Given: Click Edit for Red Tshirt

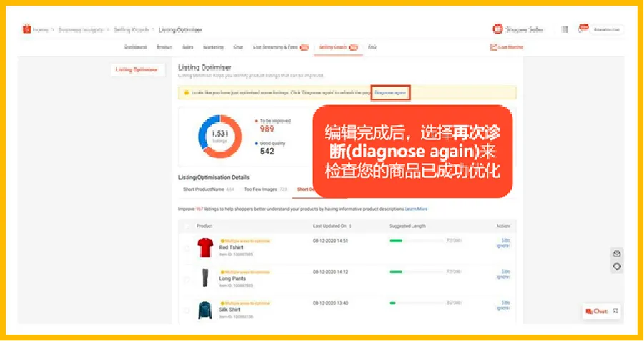Looking at the screenshot, I should click(505, 240).
